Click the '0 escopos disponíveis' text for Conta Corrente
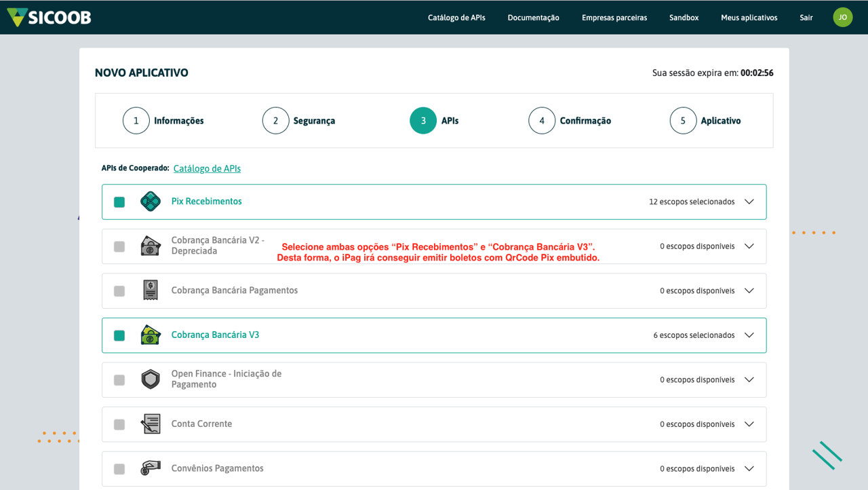Image resolution: width=868 pixels, height=490 pixels. click(697, 424)
